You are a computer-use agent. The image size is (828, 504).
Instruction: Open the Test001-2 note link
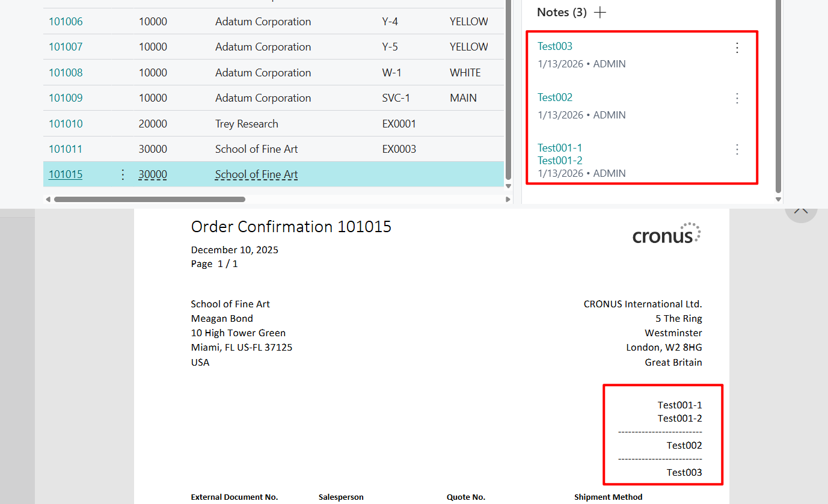[x=559, y=160]
